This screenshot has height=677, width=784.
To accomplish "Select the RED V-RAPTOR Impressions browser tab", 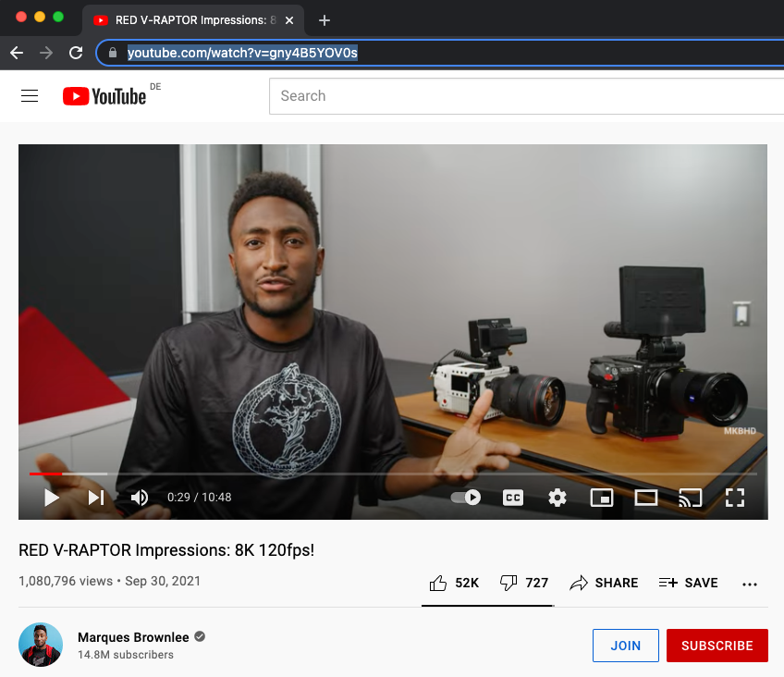I will pyautogui.click(x=192, y=20).
